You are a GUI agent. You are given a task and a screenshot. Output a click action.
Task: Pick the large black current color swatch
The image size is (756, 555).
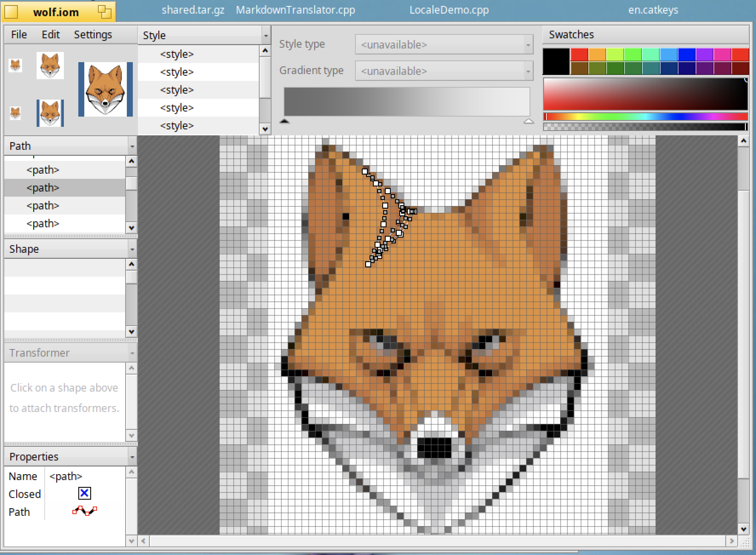(x=556, y=62)
